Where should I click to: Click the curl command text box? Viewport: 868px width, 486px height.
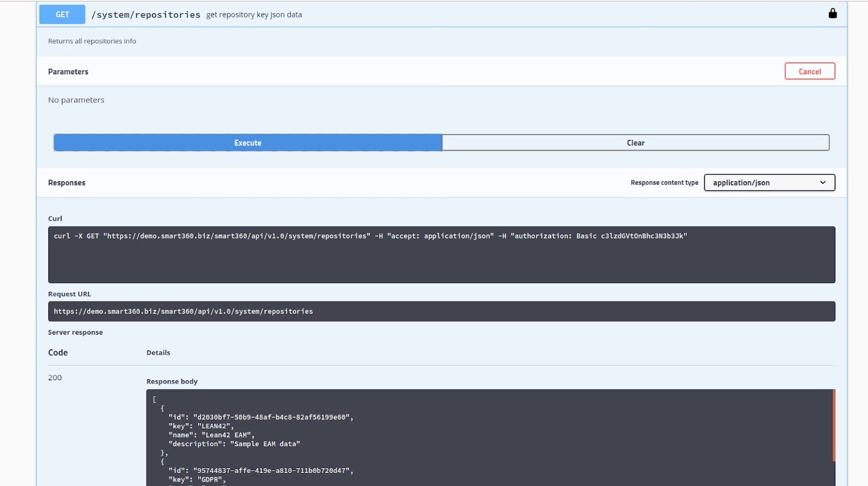[442, 254]
